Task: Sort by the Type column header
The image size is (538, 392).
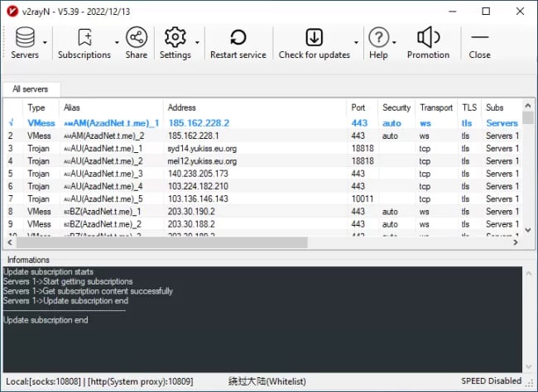Action: point(36,108)
